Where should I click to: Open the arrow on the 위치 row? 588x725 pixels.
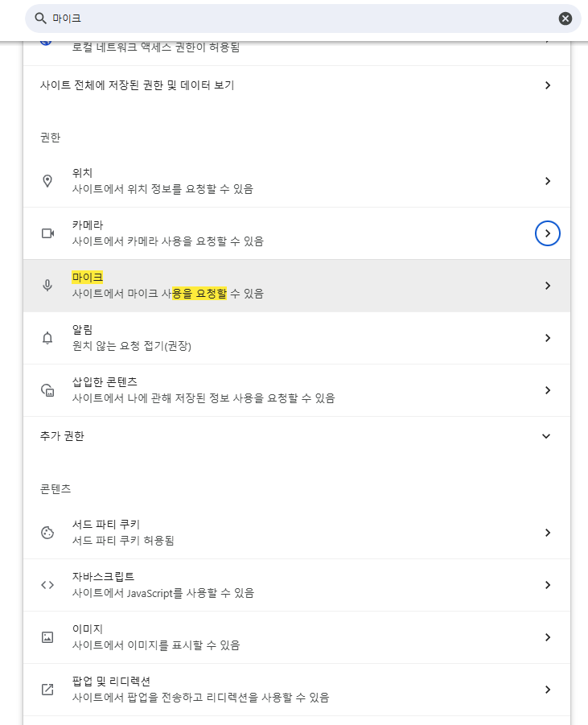(x=547, y=181)
